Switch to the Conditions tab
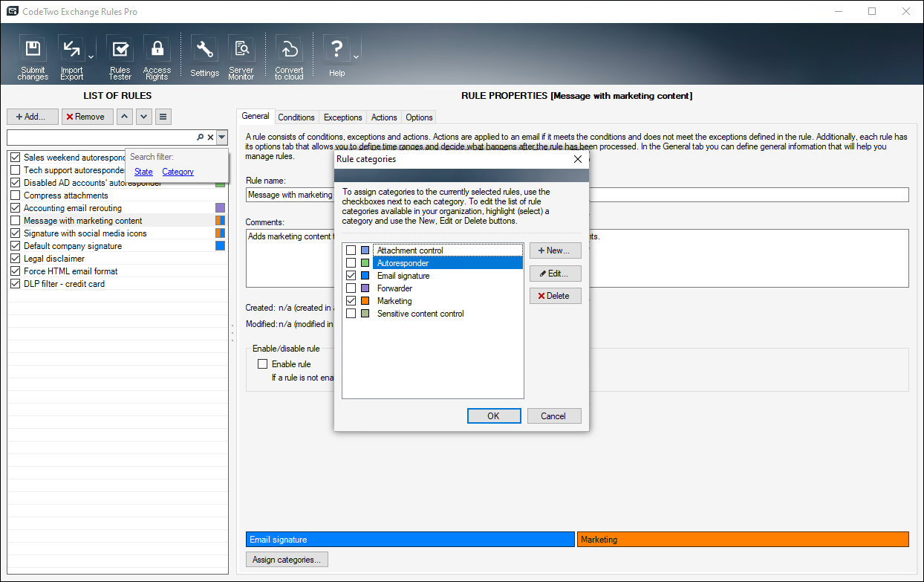 (x=296, y=117)
